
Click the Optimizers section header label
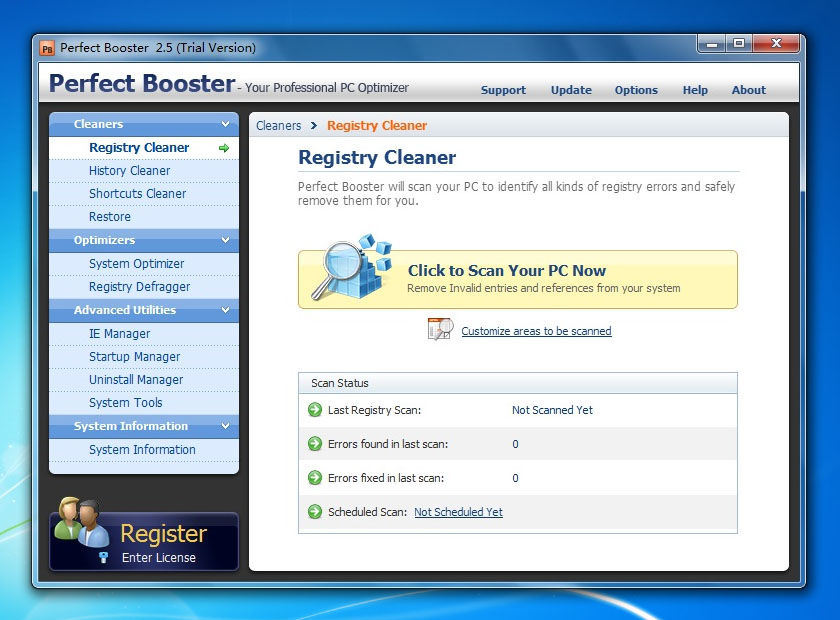click(x=104, y=240)
